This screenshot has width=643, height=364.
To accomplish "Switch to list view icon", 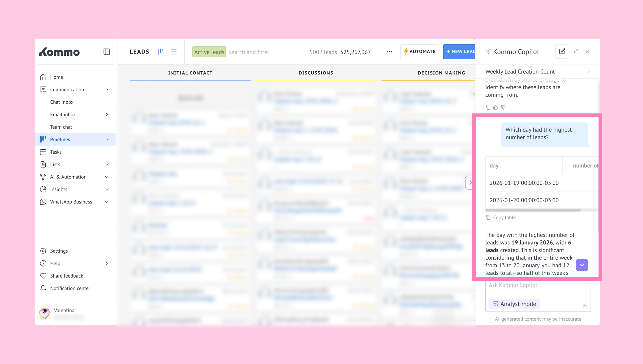I will click(174, 52).
